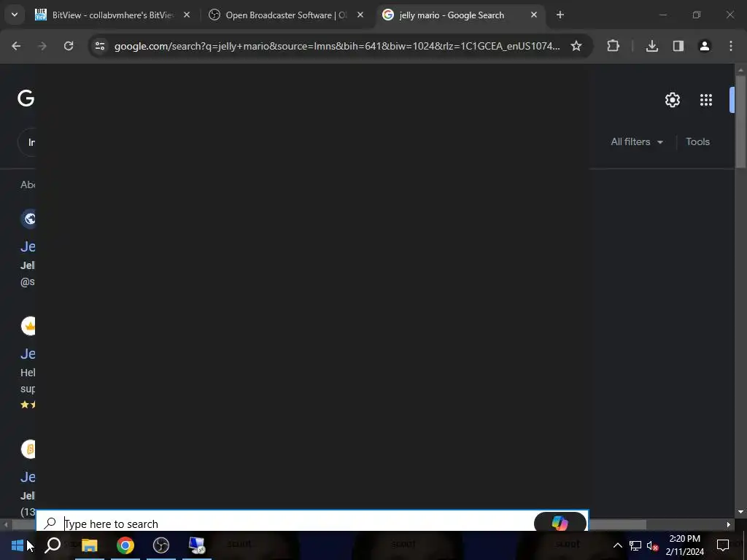
Task: Expand the All filters dropdown
Action: (x=637, y=142)
